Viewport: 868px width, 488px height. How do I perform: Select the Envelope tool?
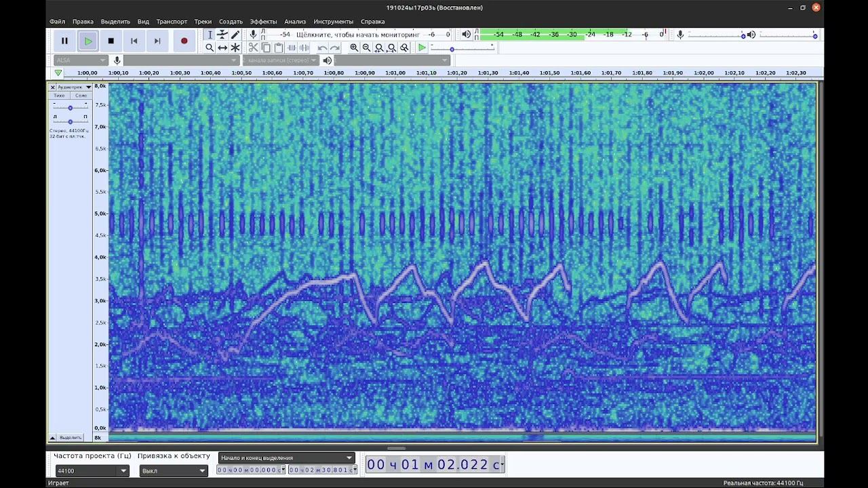(x=222, y=35)
